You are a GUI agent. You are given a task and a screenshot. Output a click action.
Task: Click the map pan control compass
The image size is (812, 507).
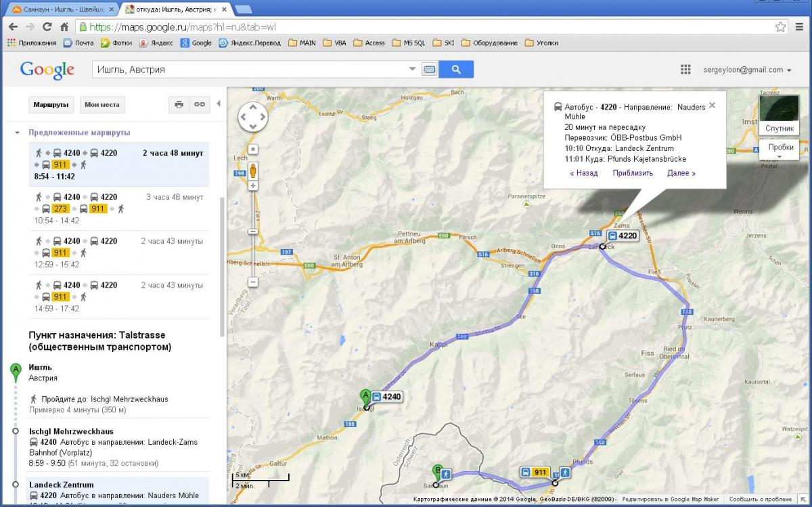coord(252,117)
